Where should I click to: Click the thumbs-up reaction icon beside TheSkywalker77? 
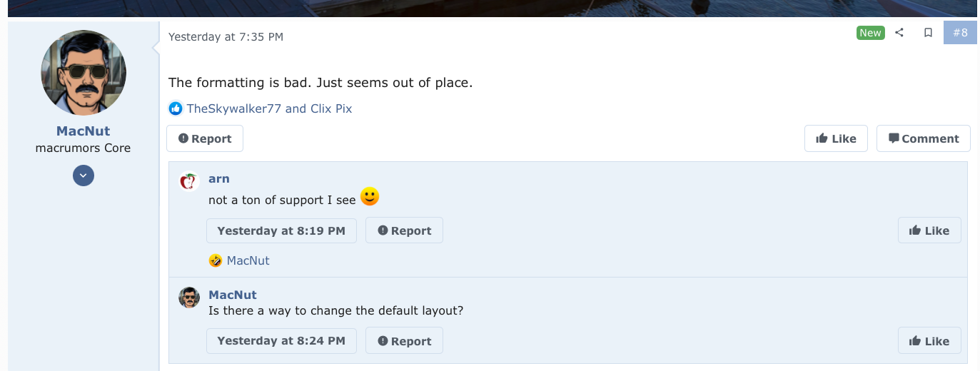coord(176,108)
